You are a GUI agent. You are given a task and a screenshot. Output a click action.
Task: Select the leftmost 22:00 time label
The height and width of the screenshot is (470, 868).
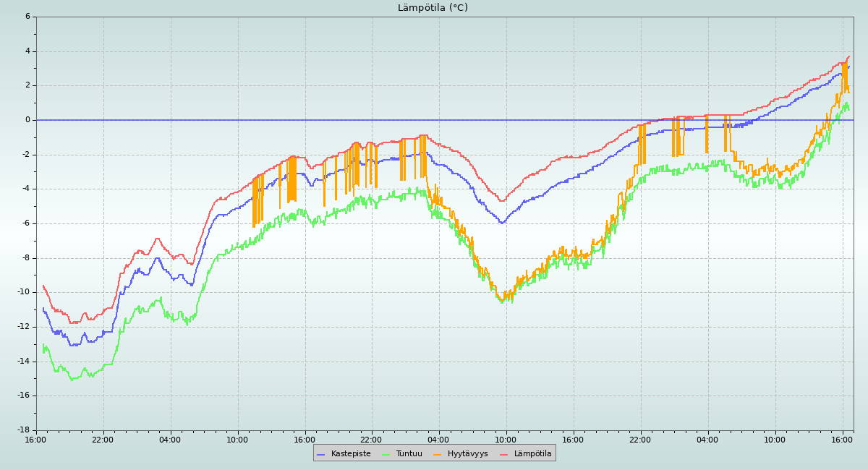click(x=103, y=439)
